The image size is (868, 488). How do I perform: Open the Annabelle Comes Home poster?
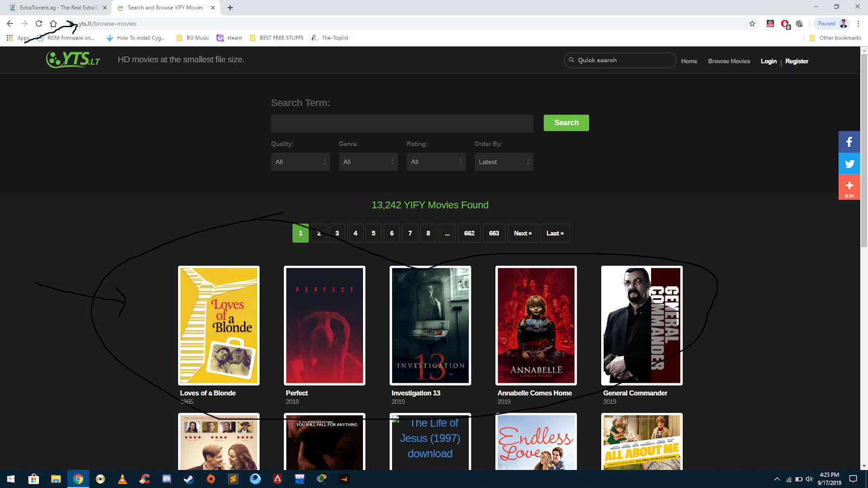point(535,325)
